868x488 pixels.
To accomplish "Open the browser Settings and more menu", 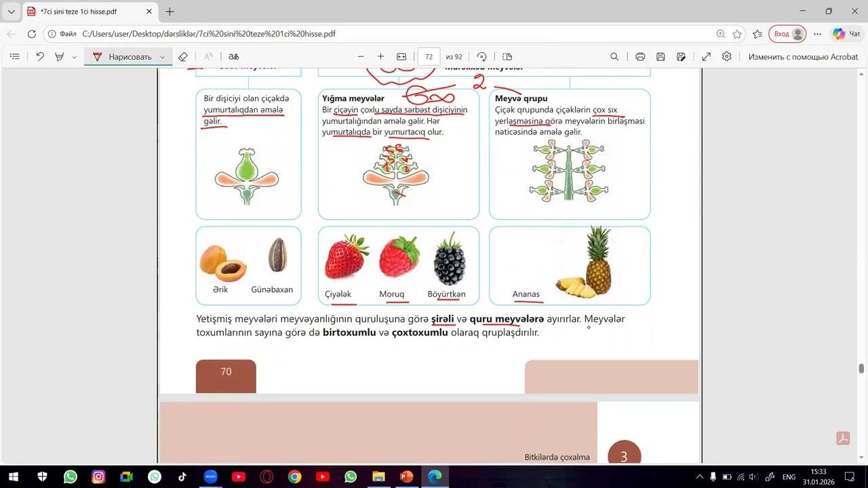I will [x=818, y=34].
